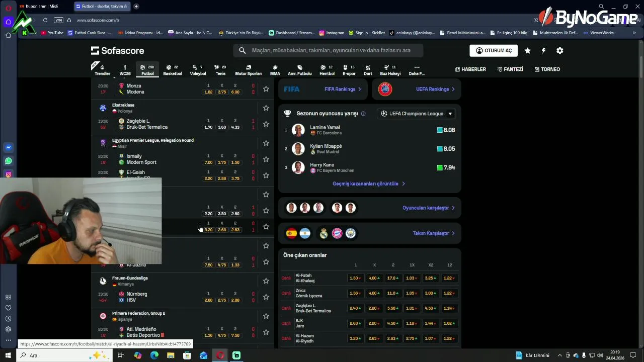Open Lamine Yamal player entry
The width and height of the screenshot is (644, 362).
point(370,130)
